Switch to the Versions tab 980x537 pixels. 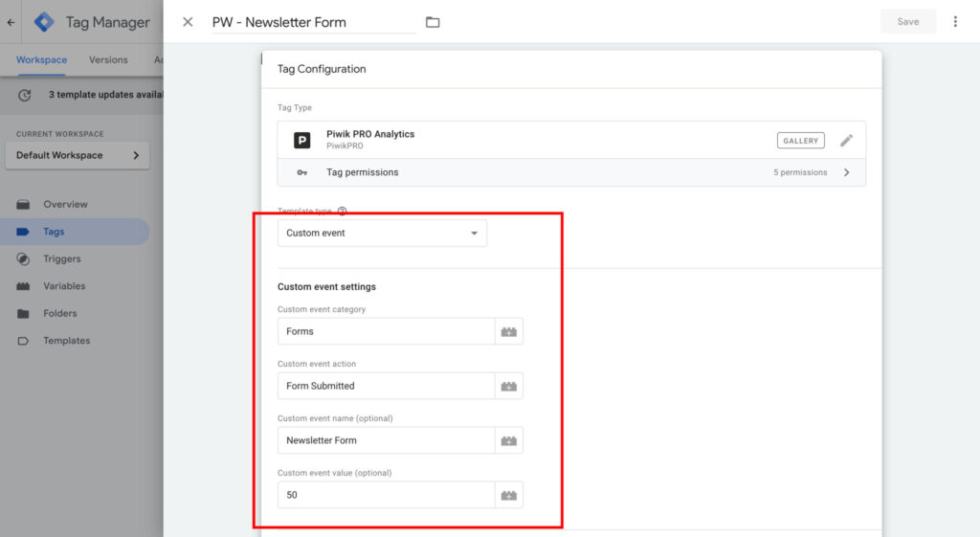(x=108, y=60)
